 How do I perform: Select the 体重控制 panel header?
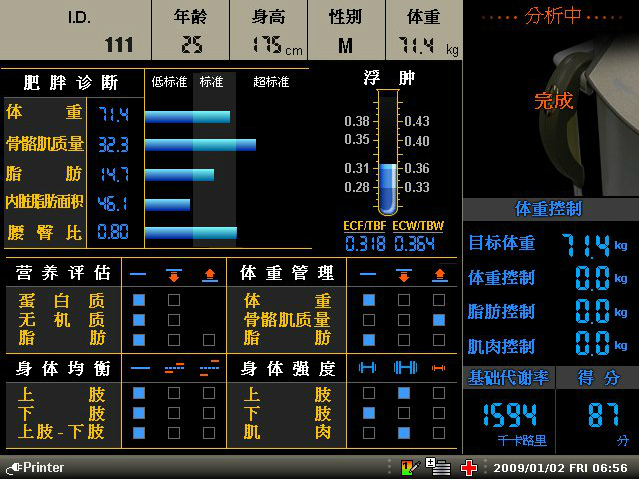[549, 209]
